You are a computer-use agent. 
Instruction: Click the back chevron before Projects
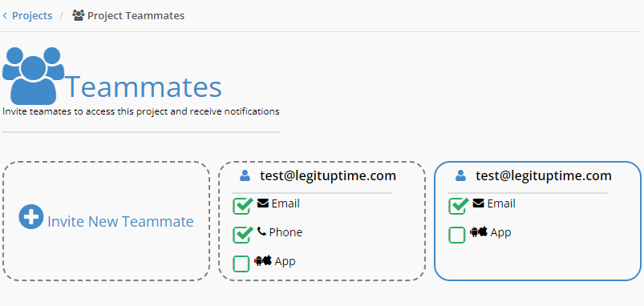[x=5, y=15]
